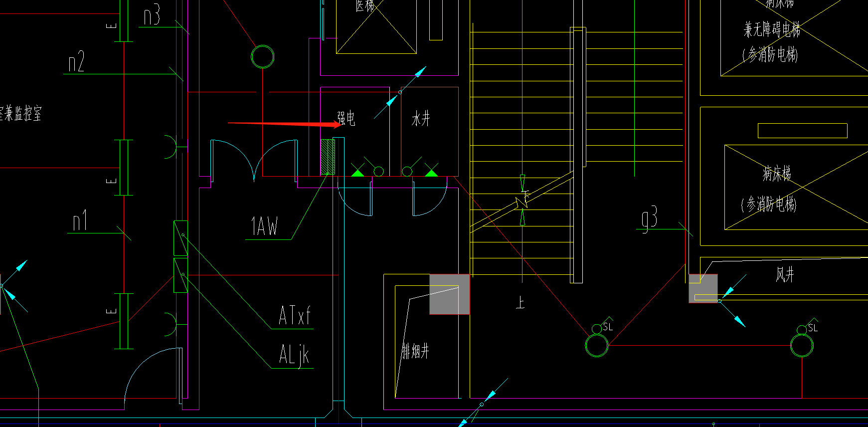
Task: Click the 上 stair direction label
Action: [521, 302]
